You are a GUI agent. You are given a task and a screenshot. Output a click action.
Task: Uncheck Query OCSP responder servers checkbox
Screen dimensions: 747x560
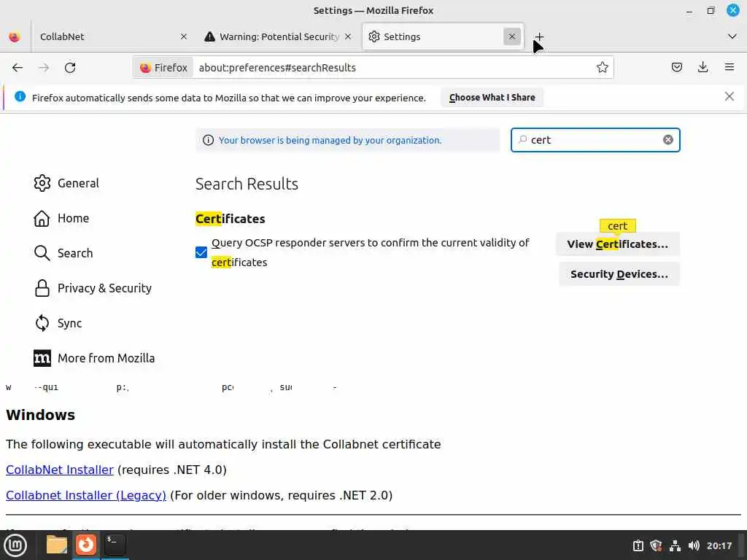pyautogui.click(x=201, y=252)
